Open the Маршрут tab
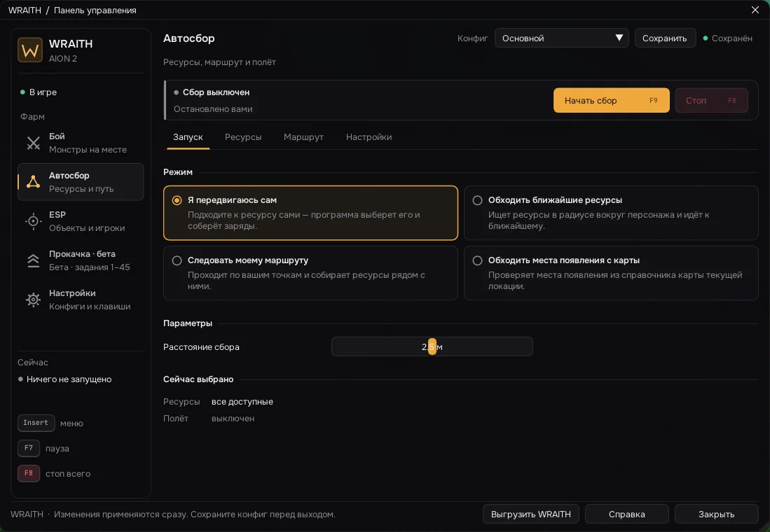 click(x=303, y=137)
